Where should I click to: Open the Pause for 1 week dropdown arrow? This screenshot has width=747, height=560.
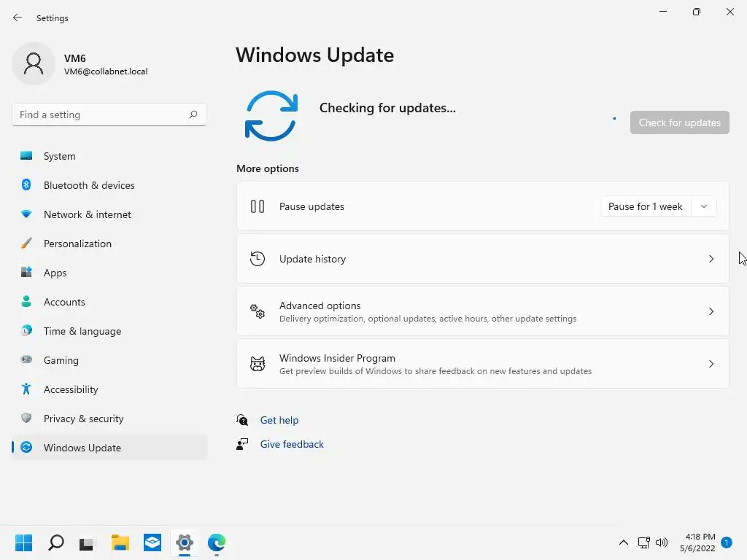704,206
